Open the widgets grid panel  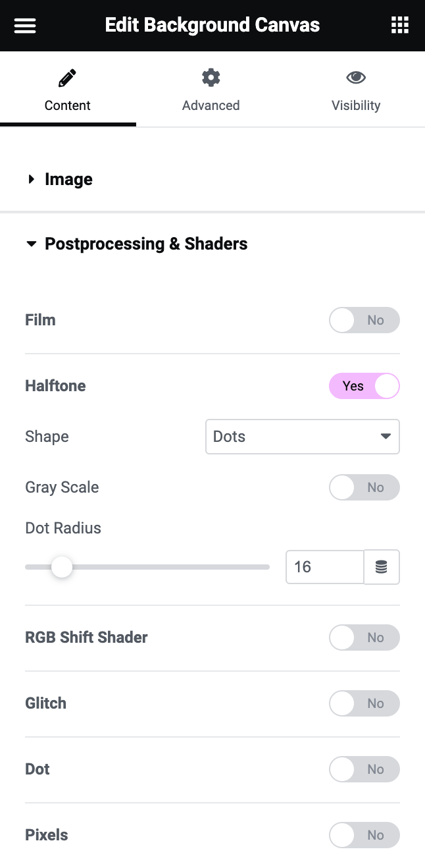[x=400, y=26]
